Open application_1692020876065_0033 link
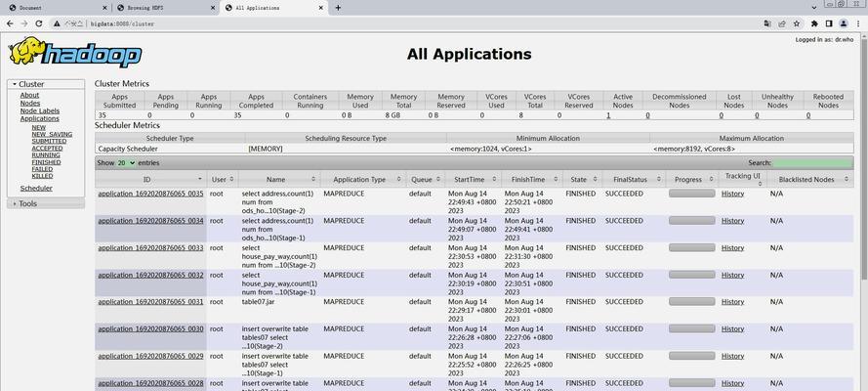The width and height of the screenshot is (868, 391). [150, 248]
